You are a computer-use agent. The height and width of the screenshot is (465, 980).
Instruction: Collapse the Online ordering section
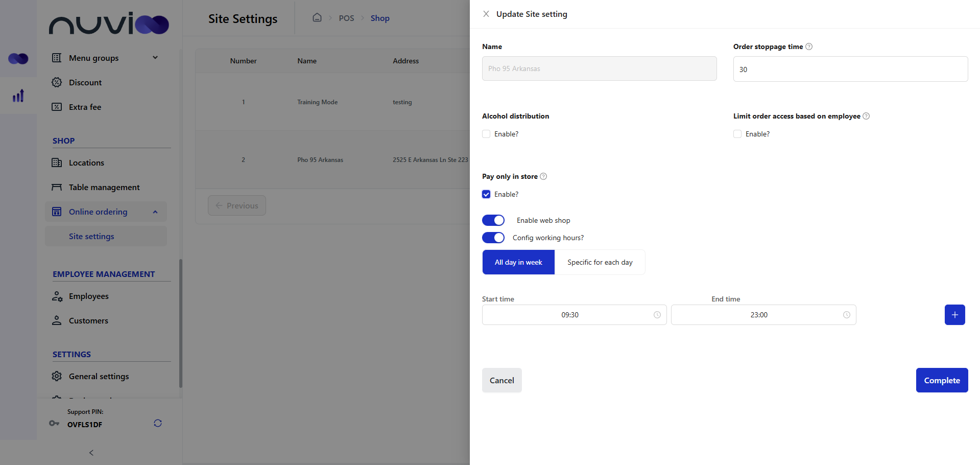coord(155,211)
